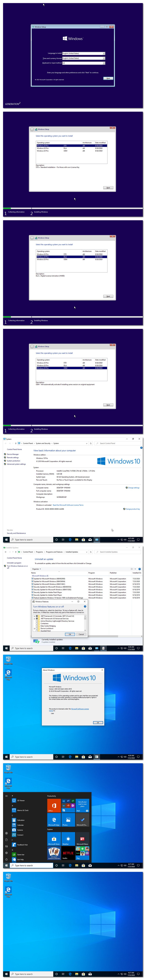Open the Keyboard or input method dropdown

click(84, 63)
